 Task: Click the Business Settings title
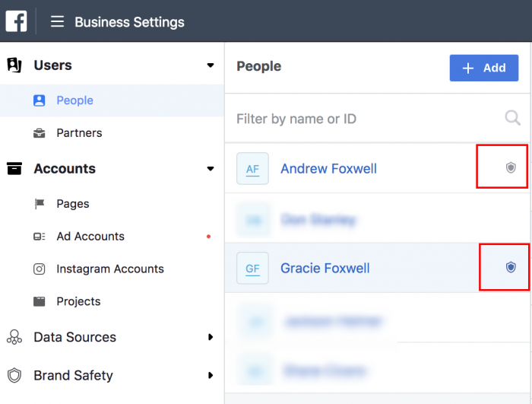(x=129, y=22)
